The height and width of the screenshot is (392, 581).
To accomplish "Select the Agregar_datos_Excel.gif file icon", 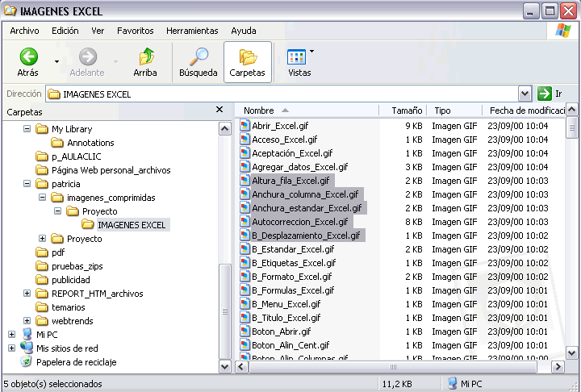I will (x=245, y=167).
